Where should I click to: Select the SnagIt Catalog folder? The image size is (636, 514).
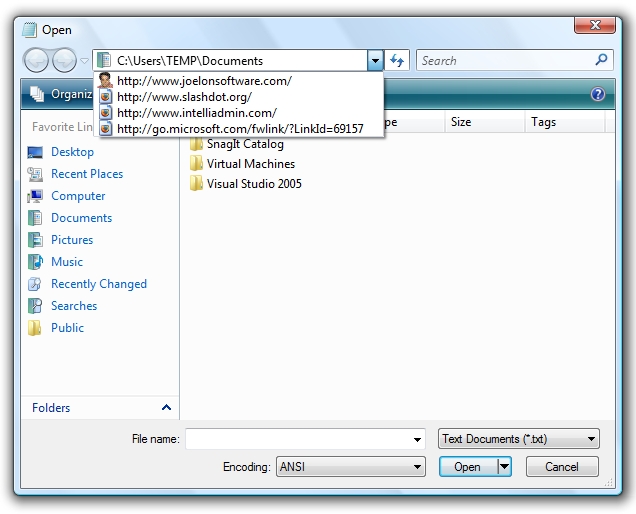pos(245,144)
